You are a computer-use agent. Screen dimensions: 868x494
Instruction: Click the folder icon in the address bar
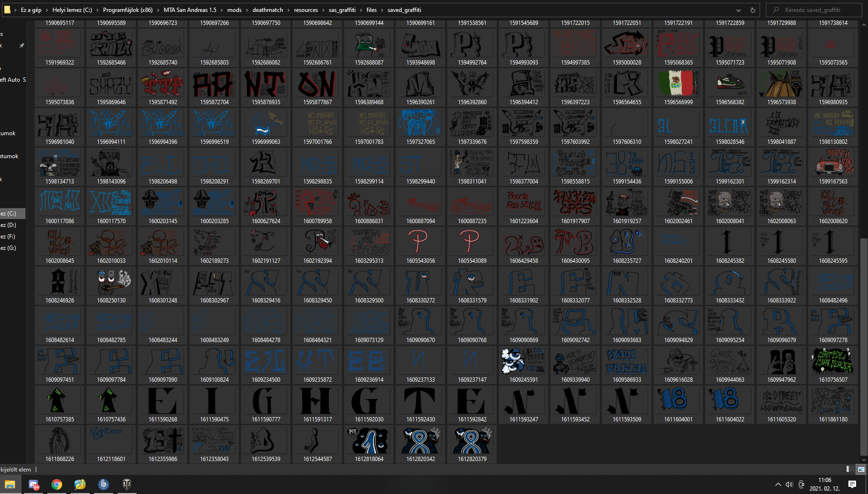tap(7, 10)
